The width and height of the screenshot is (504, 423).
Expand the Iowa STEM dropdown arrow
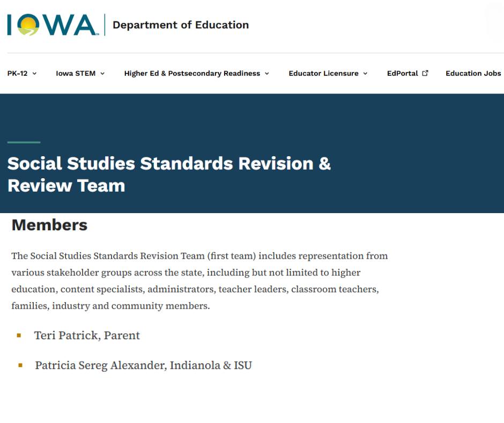pos(102,74)
